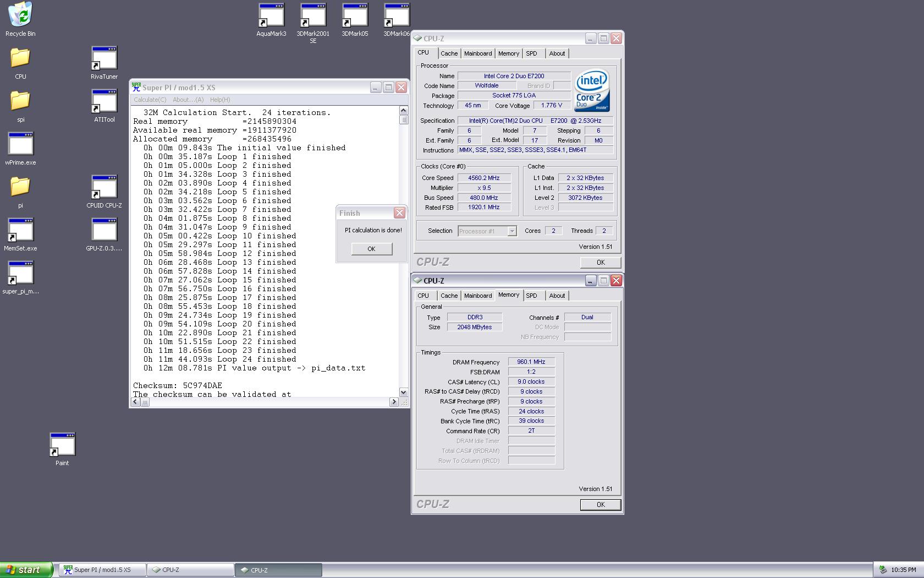Click bottom CPU-Z window title icon
Image resolution: width=924 pixels, height=578 pixels.
(418, 281)
